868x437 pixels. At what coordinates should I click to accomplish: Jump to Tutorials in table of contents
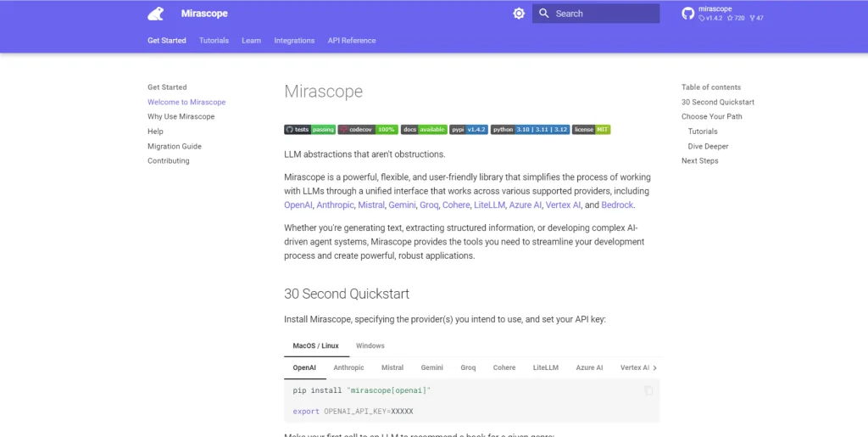(x=703, y=132)
